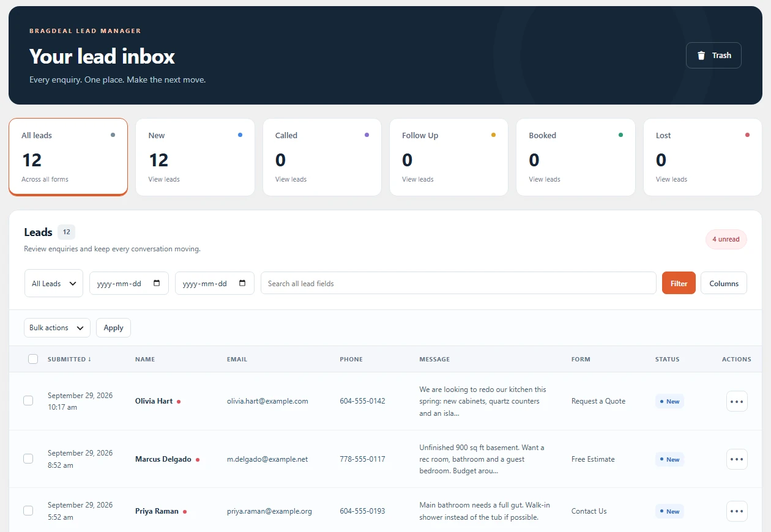771x532 pixels.
Task: Open lead name Priya Raman
Action: pos(157,511)
